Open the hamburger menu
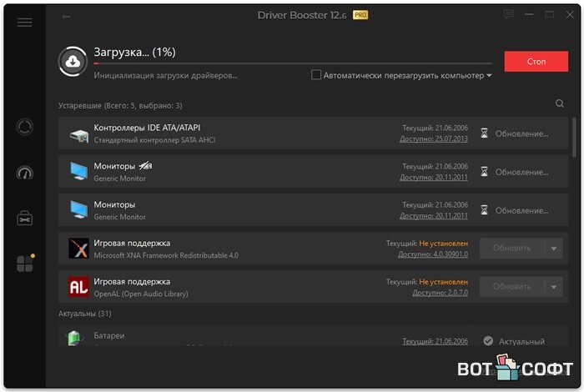 click(x=24, y=23)
